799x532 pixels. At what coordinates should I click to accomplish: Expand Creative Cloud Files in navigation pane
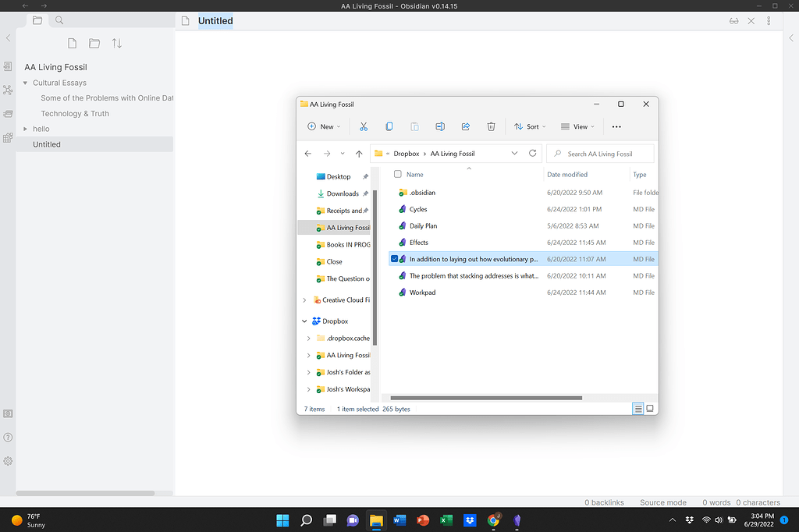pyautogui.click(x=304, y=300)
